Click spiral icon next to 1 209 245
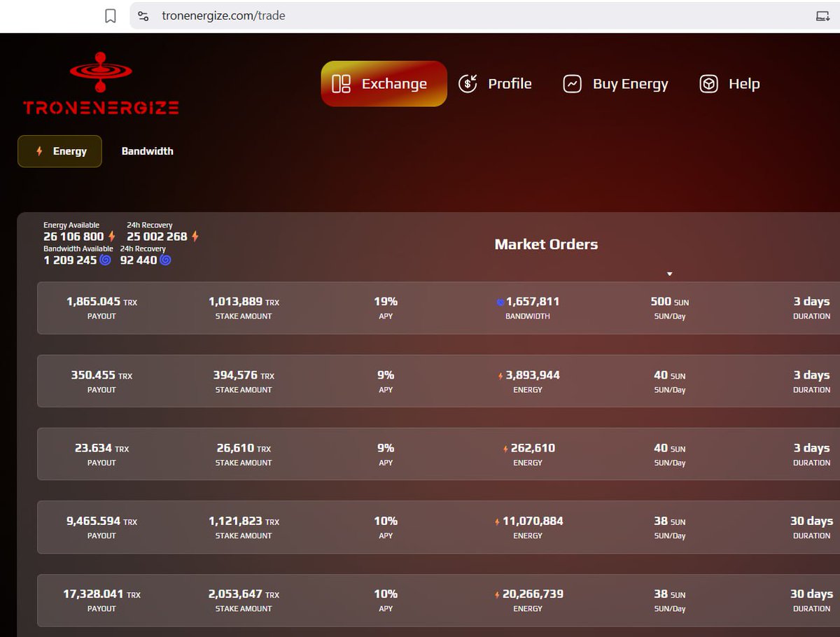840x637 pixels. click(x=105, y=260)
